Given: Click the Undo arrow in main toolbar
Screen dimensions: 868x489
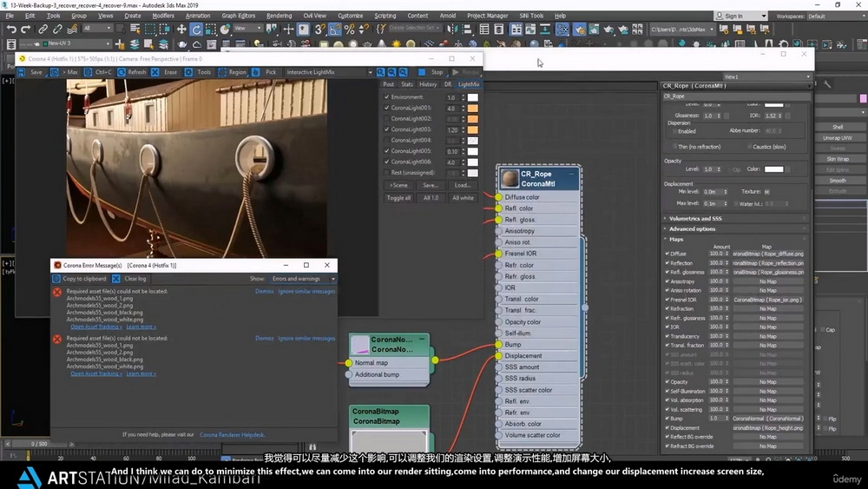Looking at the screenshot, I should pos(11,30).
